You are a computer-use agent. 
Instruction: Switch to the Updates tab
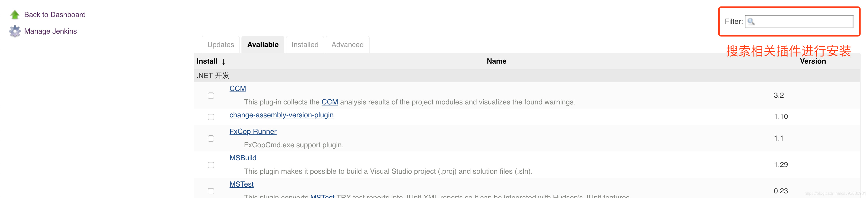click(221, 44)
